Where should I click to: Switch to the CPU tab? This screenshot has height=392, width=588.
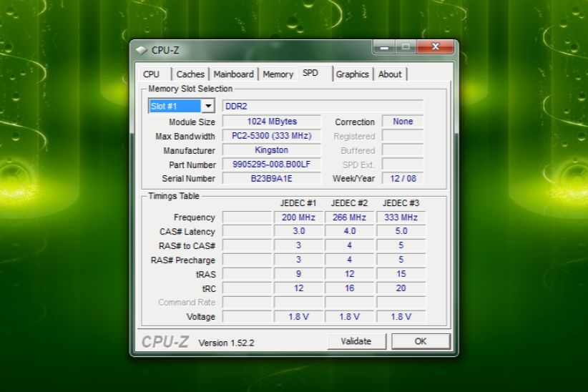(x=151, y=74)
